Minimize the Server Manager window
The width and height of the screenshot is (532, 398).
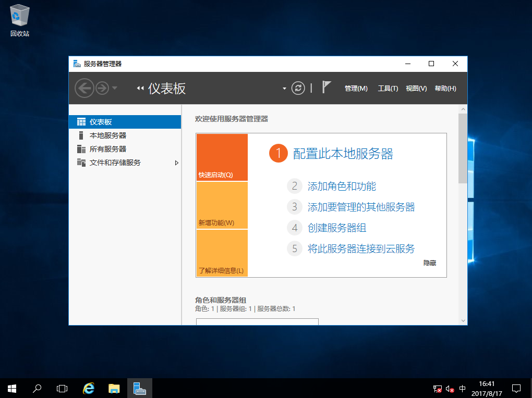tap(408, 64)
